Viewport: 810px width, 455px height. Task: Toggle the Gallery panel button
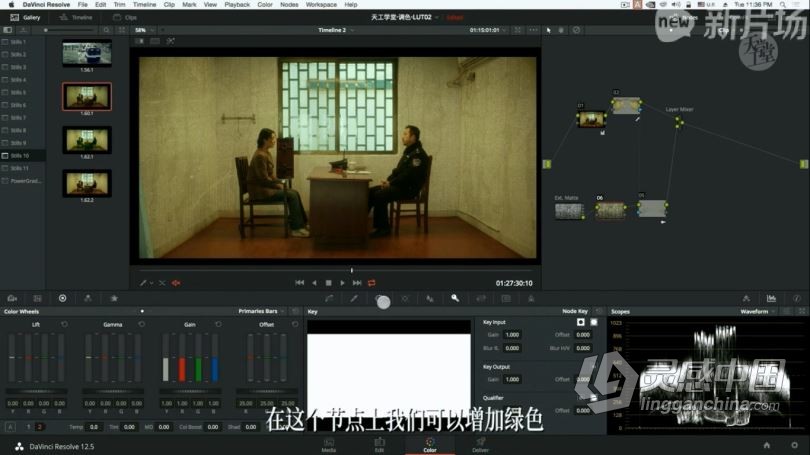[x=25, y=18]
